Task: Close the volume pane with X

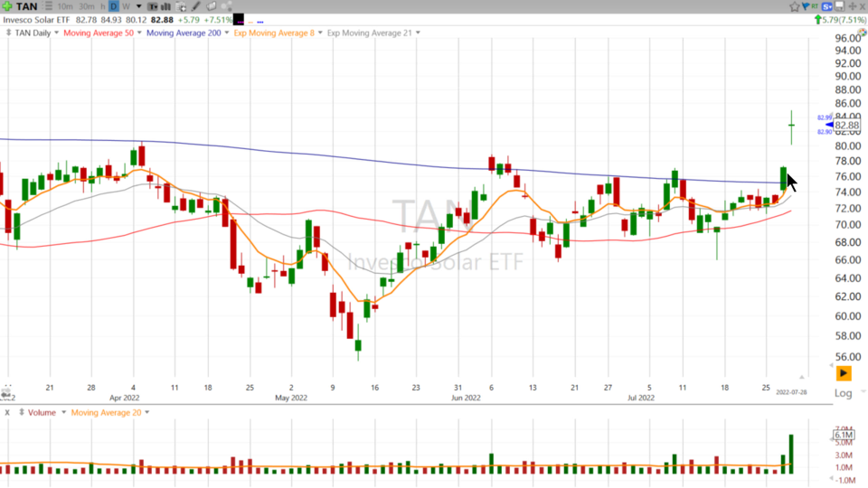Action: 7,413
